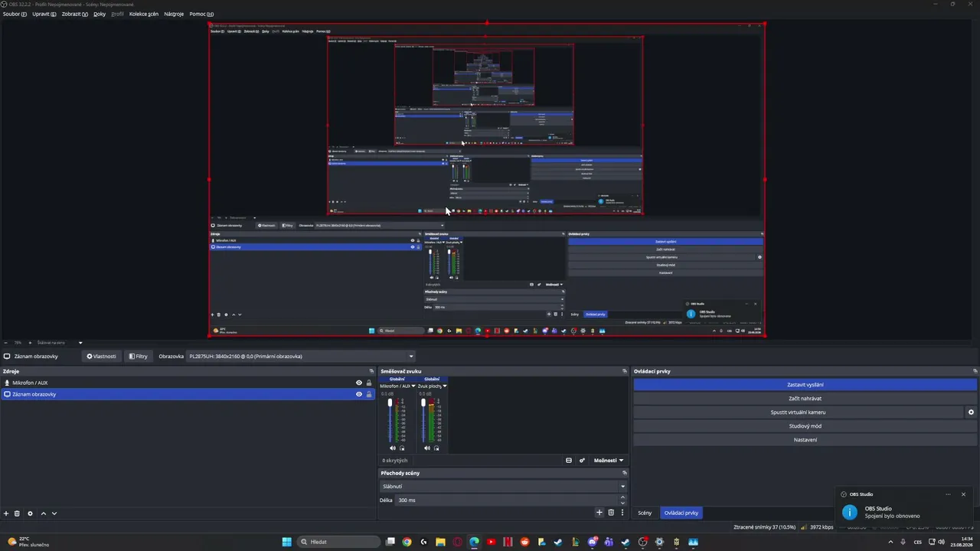The width and height of the screenshot is (980, 551).
Task: Open Možnosti mixer options dropdown
Action: click(x=609, y=461)
